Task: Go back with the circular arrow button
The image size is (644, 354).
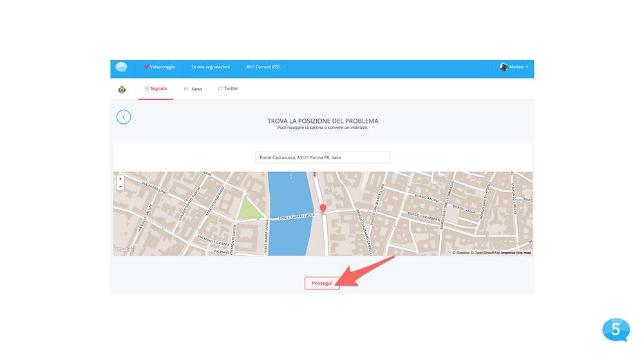Action: (124, 117)
